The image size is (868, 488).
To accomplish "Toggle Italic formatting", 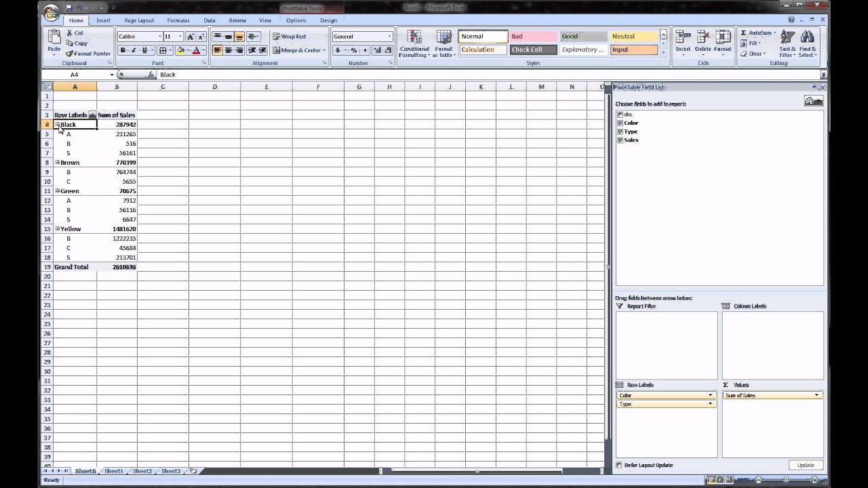I will coord(134,50).
